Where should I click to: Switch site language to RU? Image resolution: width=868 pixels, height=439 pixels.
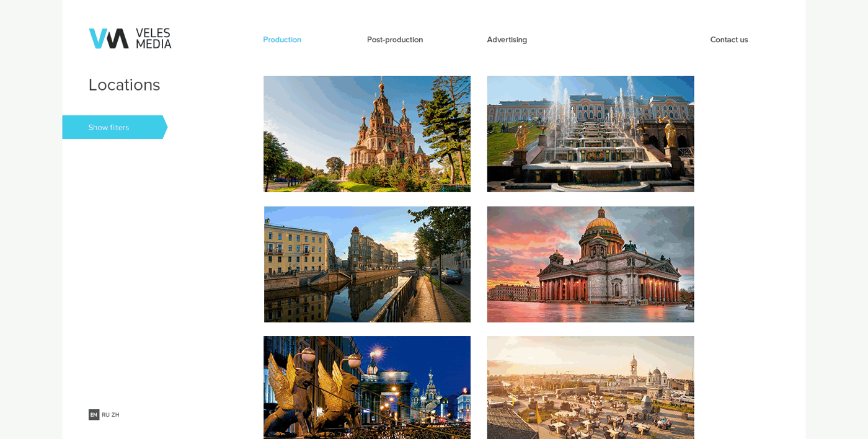[x=105, y=415]
